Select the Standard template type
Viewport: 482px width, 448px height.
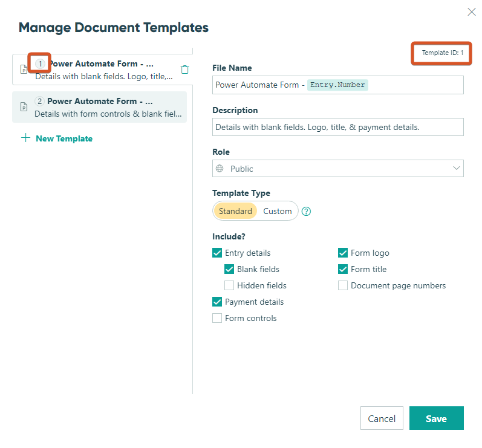tap(235, 211)
